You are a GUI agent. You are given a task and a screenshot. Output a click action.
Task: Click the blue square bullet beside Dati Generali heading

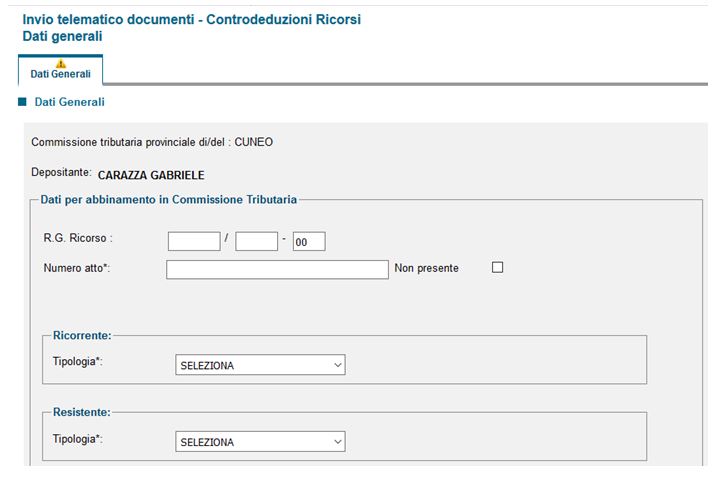tap(22, 102)
